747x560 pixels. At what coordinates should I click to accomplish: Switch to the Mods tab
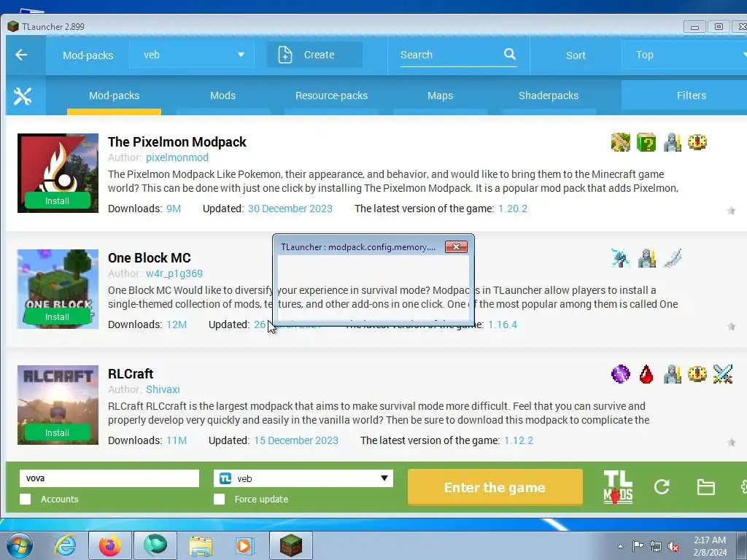pos(223,96)
